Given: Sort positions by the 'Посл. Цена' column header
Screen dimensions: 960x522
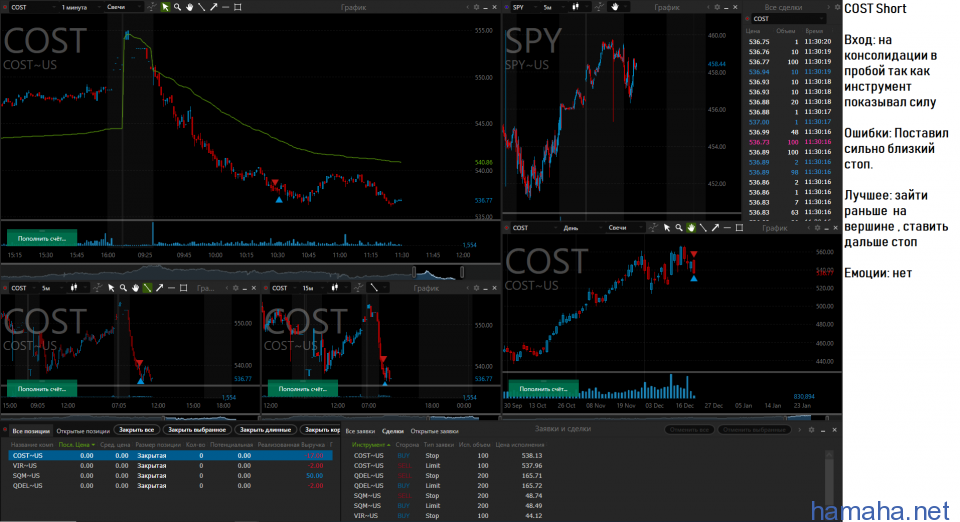Looking at the screenshot, I should (77, 445).
